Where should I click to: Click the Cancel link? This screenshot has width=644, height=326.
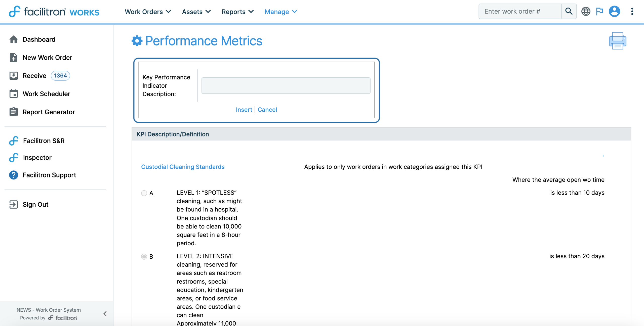(267, 110)
